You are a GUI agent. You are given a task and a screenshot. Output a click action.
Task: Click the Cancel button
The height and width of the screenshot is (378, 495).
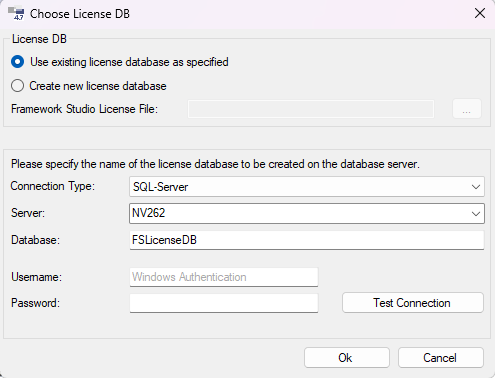click(441, 358)
